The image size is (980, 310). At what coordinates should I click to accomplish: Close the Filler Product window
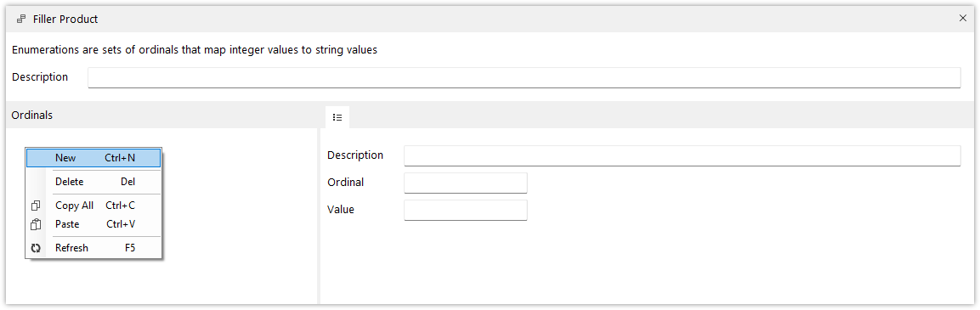click(x=962, y=19)
